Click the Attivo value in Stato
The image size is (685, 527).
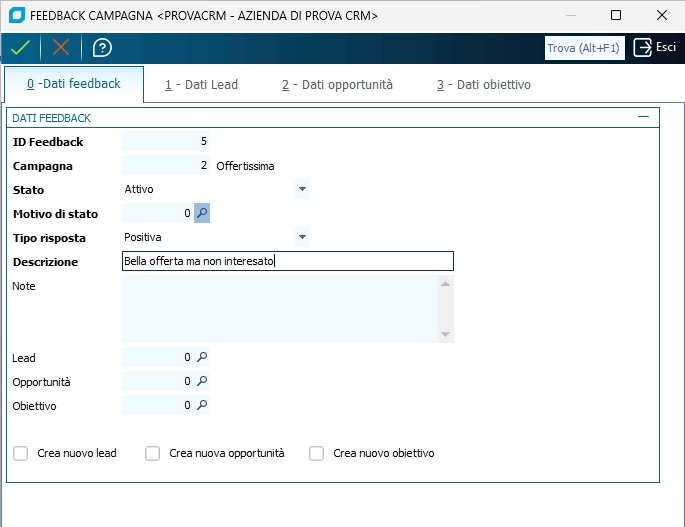pos(139,189)
